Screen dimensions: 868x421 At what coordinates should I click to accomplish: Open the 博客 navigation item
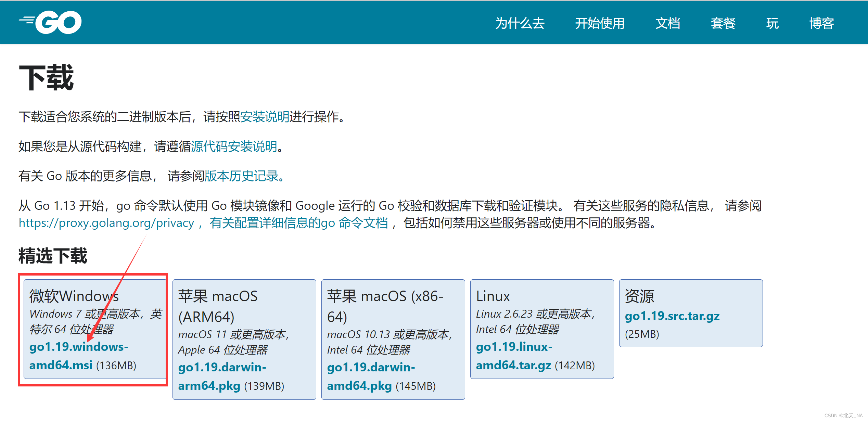coord(821,23)
